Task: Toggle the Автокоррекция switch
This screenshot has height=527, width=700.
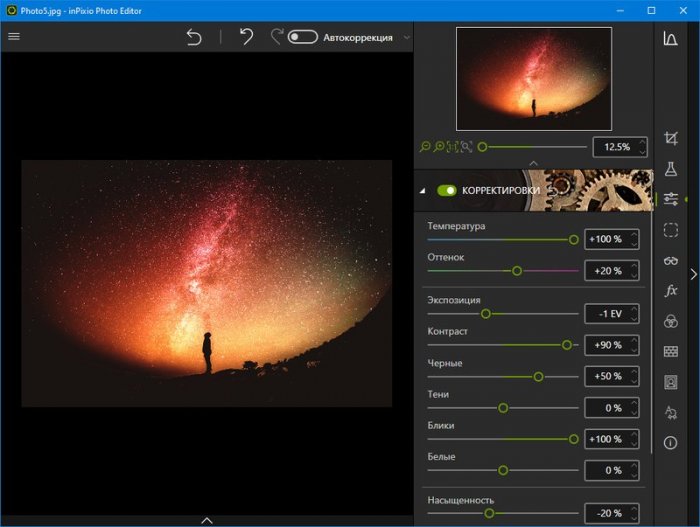Action: tap(302, 37)
